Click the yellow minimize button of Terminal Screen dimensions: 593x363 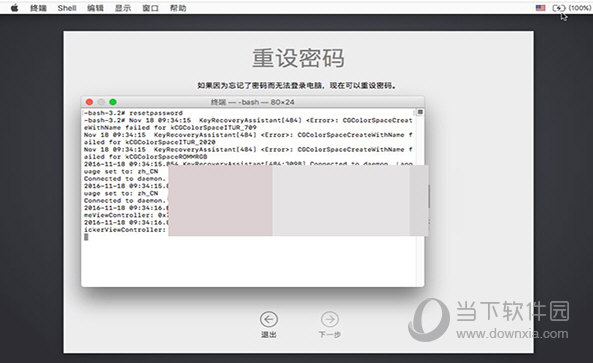(101, 102)
